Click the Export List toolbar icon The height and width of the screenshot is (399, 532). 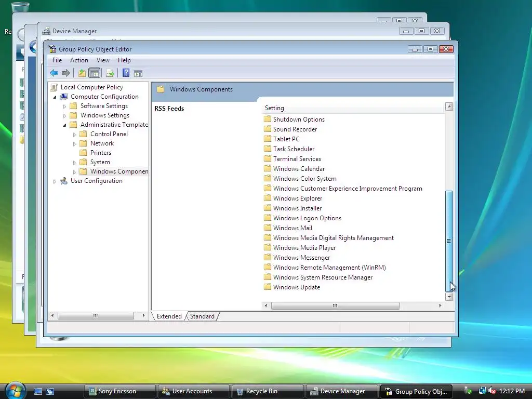pyautogui.click(x=110, y=73)
